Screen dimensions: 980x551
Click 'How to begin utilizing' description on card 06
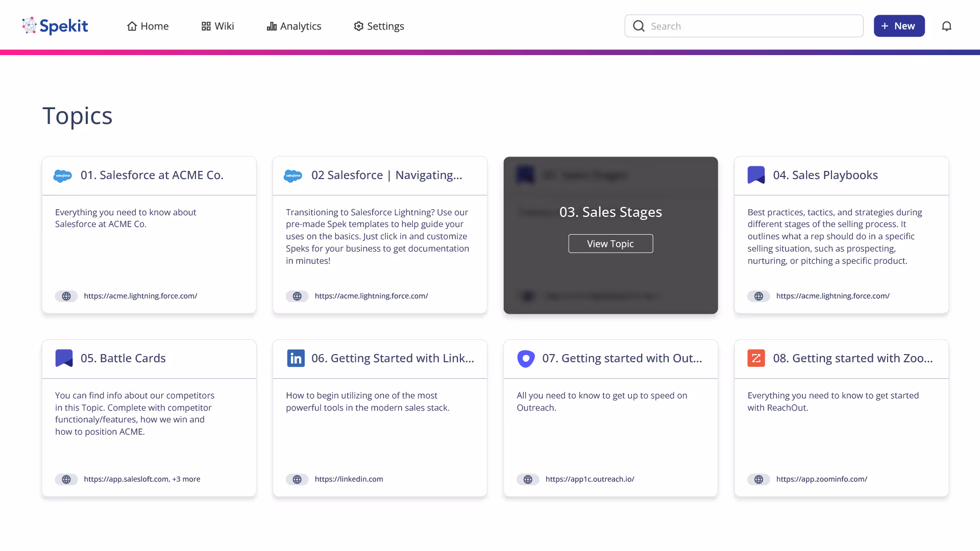(x=367, y=402)
